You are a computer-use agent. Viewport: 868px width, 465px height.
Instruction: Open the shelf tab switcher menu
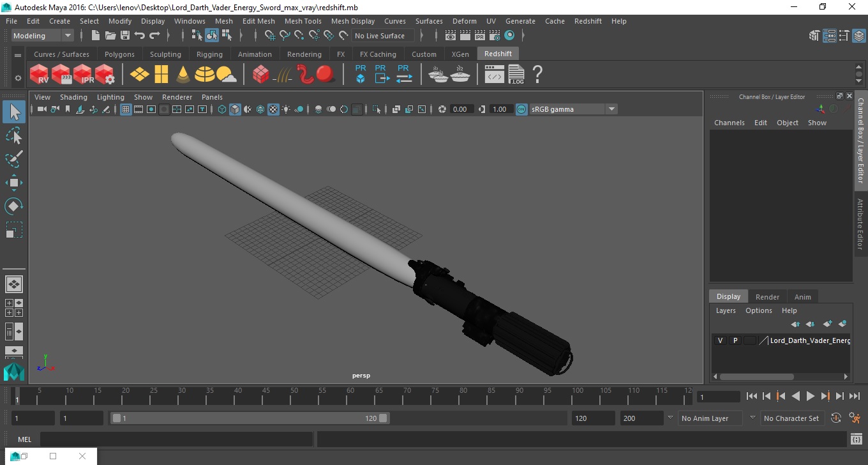18,55
